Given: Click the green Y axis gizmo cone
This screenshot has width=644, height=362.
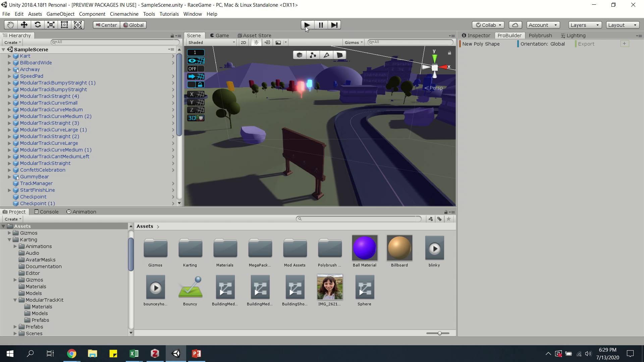Looking at the screenshot, I should 434,59.
